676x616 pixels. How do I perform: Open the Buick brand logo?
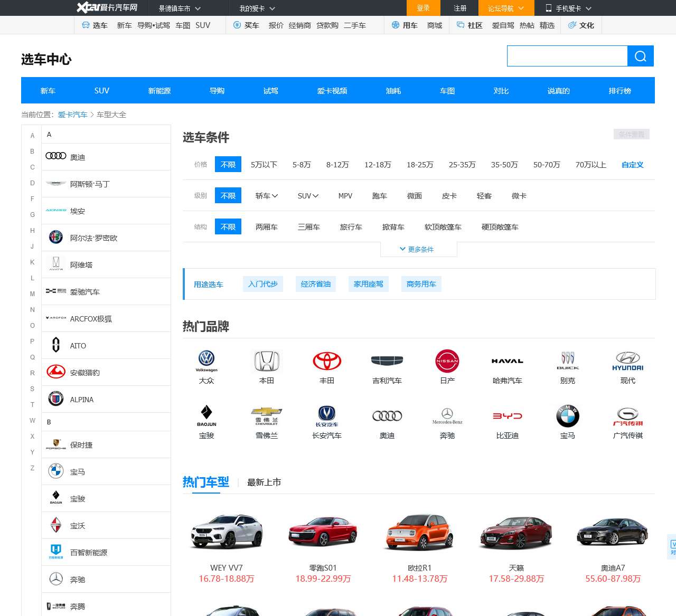point(568,361)
